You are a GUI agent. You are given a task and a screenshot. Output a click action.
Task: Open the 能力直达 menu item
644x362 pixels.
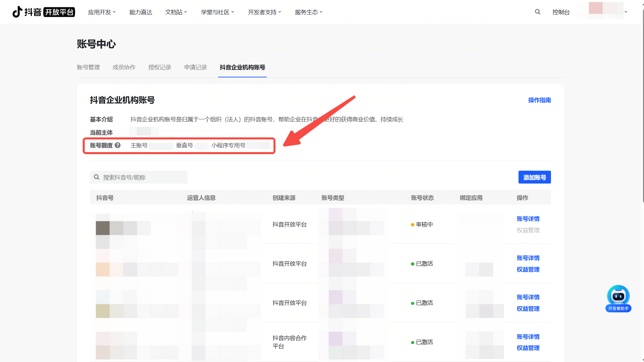click(141, 12)
